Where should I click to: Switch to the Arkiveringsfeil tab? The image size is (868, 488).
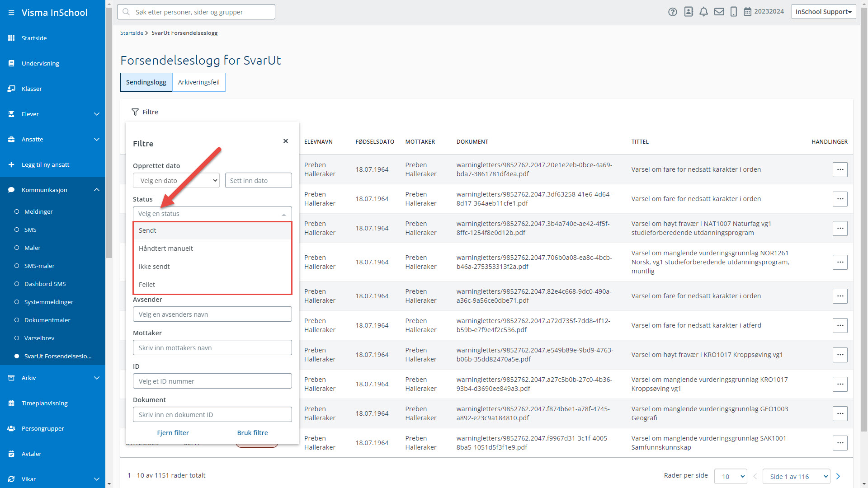point(198,82)
